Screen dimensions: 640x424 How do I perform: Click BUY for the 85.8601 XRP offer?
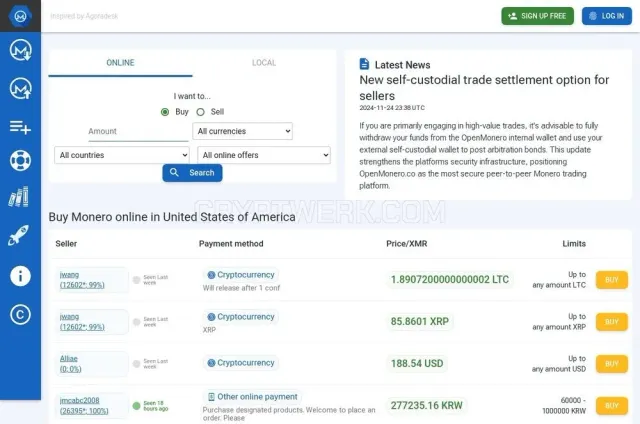point(611,322)
